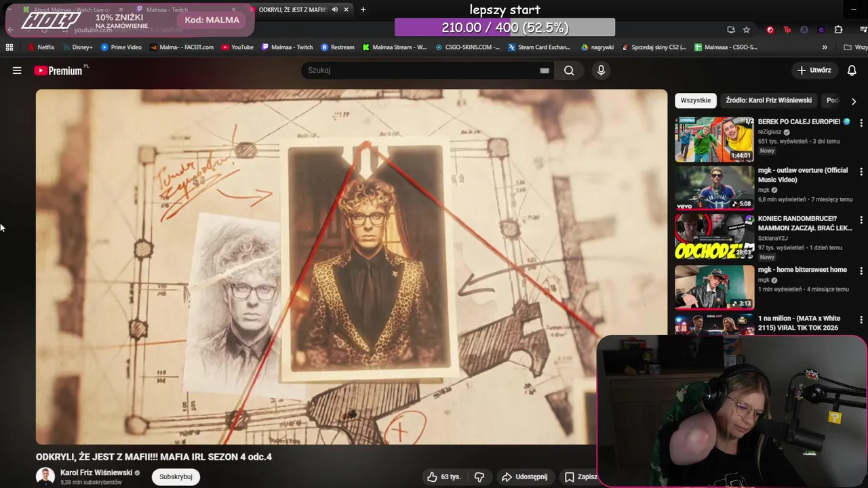This screenshot has height=488, width=868.
Task: Open the ODCHODZI thumbnail 28:03
Action: pos(714,237)
